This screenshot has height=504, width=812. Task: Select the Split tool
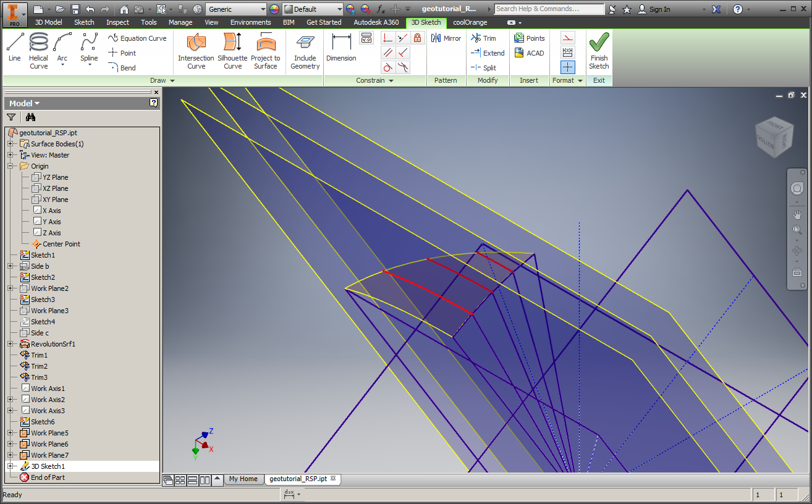point(483,68)
